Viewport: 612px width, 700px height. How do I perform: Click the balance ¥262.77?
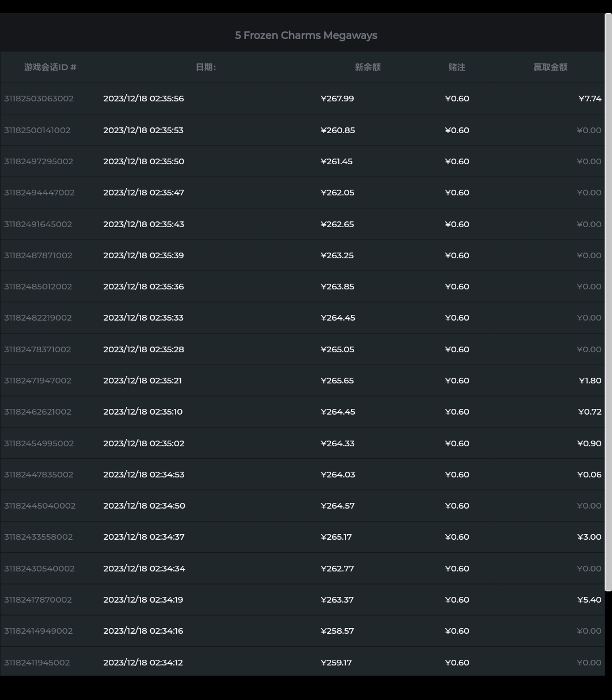[337, 569]
